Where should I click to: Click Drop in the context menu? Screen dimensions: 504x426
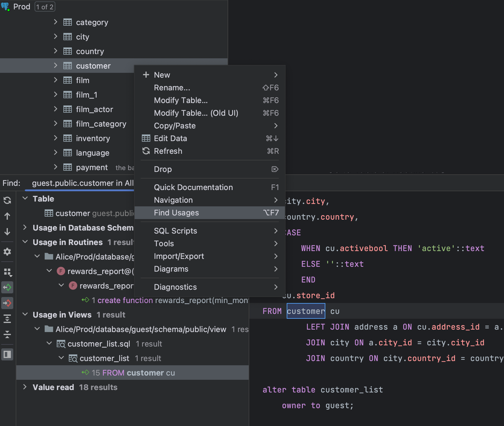pos(163,169)
